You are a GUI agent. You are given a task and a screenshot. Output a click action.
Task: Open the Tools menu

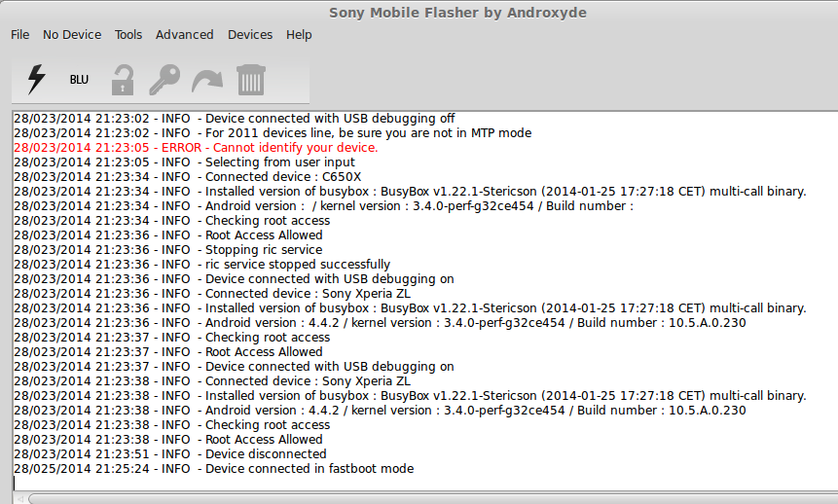coord(128,35)
